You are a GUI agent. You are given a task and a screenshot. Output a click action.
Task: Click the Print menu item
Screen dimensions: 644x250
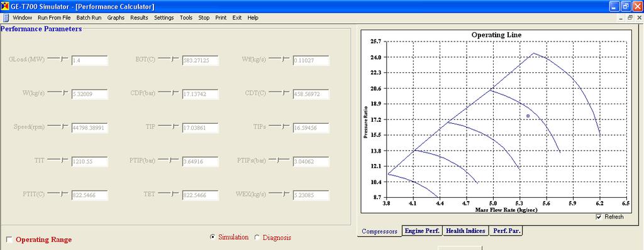(221, 18)
